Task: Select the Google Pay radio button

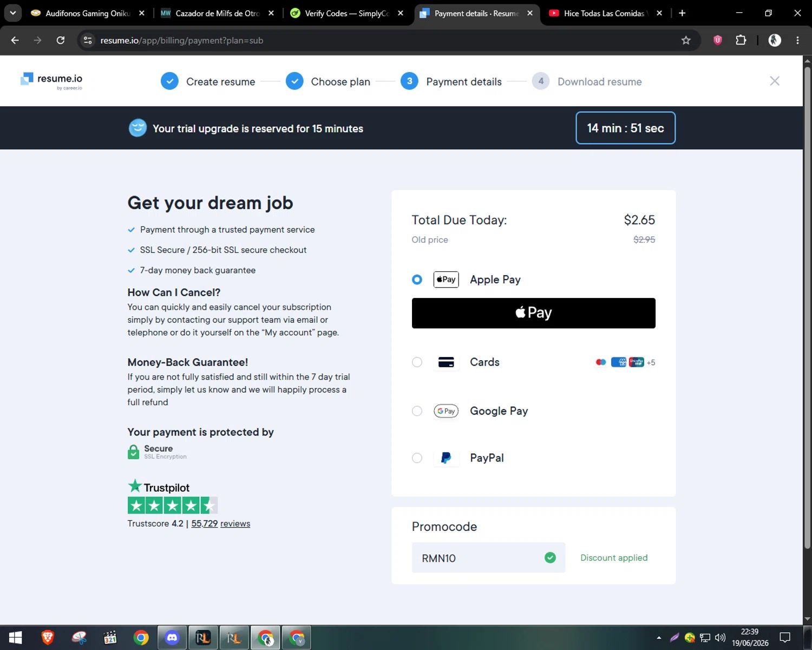Action: 417,411
